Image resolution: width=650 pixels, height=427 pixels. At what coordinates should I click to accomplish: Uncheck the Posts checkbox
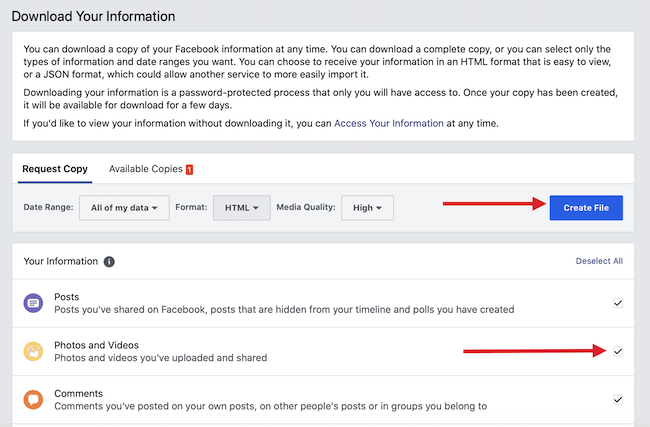pyautogui.click(x=618, y=303)
